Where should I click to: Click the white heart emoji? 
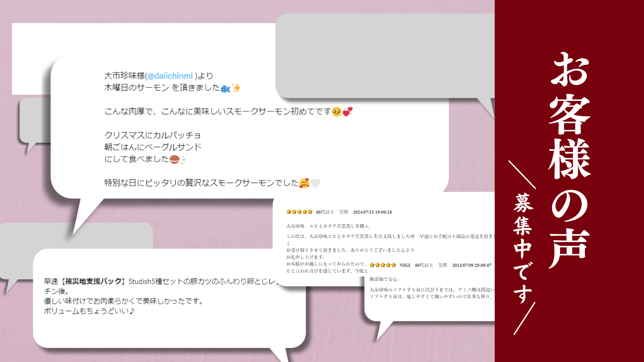(x=315, y=183)
